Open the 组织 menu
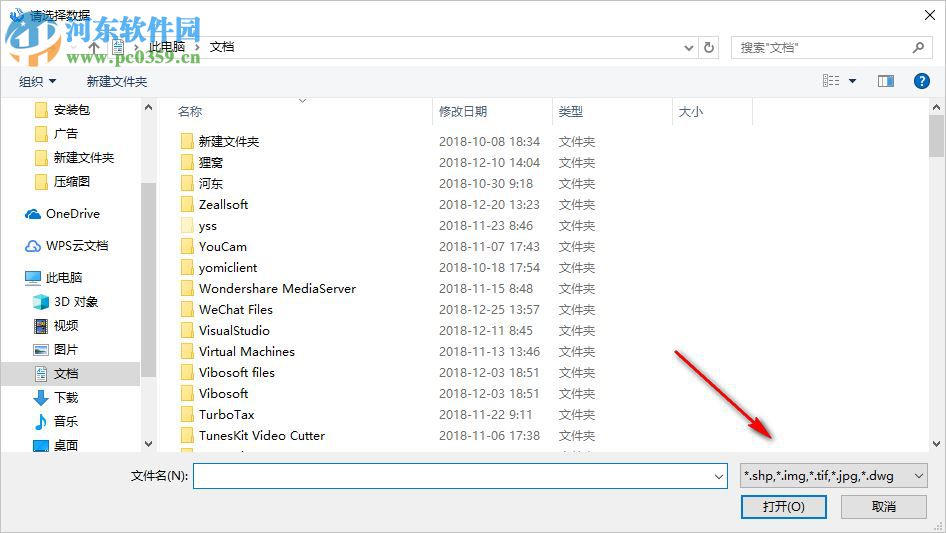Image resolution: width=946 pixels, height=533 pixels. [x=37, y=81]
